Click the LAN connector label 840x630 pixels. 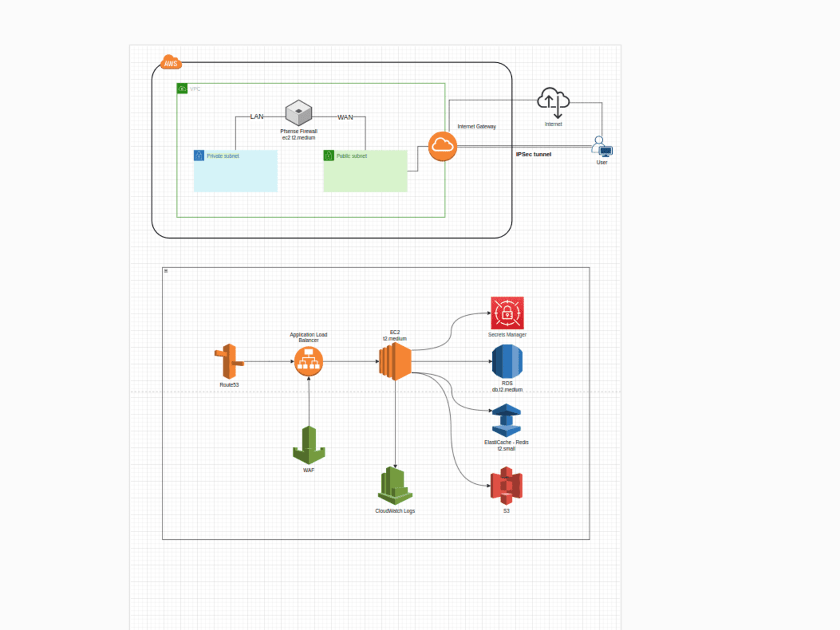click(x=256, y=116)
